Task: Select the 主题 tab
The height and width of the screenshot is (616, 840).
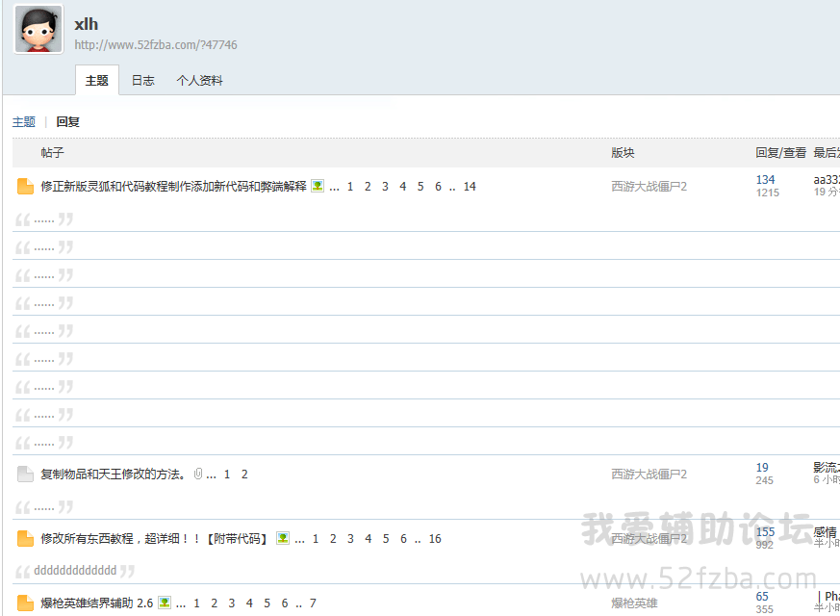Action: click(96, 81)
